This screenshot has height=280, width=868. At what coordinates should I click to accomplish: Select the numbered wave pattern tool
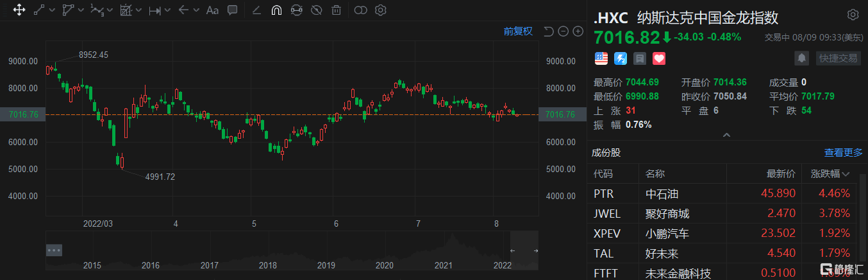tap(97, 10)
